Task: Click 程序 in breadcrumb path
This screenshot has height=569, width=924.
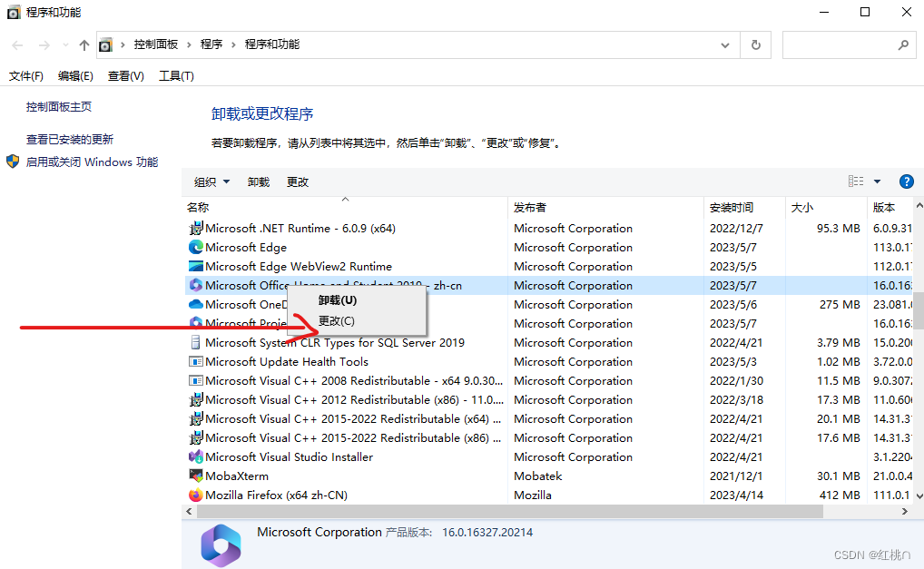Action: click(211, 44)
